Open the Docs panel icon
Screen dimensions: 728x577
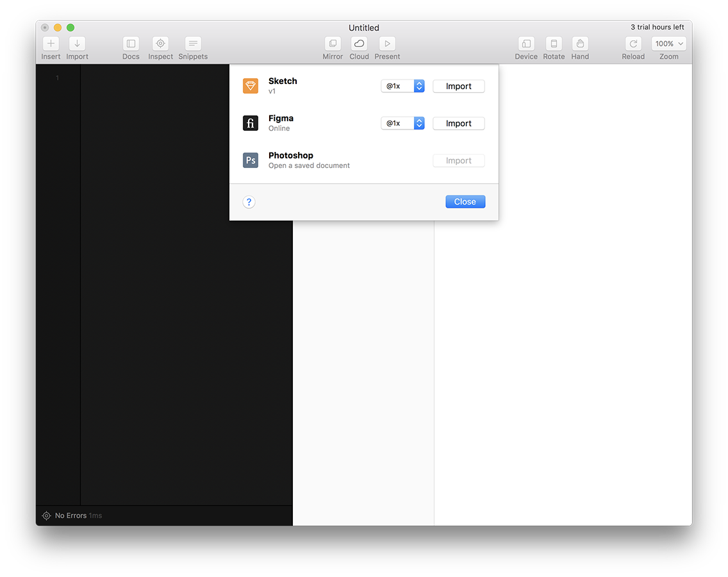pos(131,44)
